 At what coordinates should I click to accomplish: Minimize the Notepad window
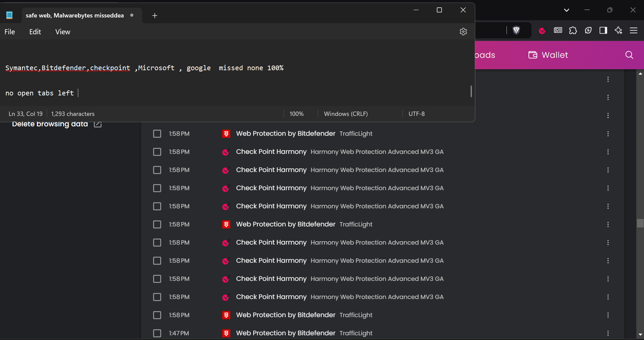coord(416,10)
